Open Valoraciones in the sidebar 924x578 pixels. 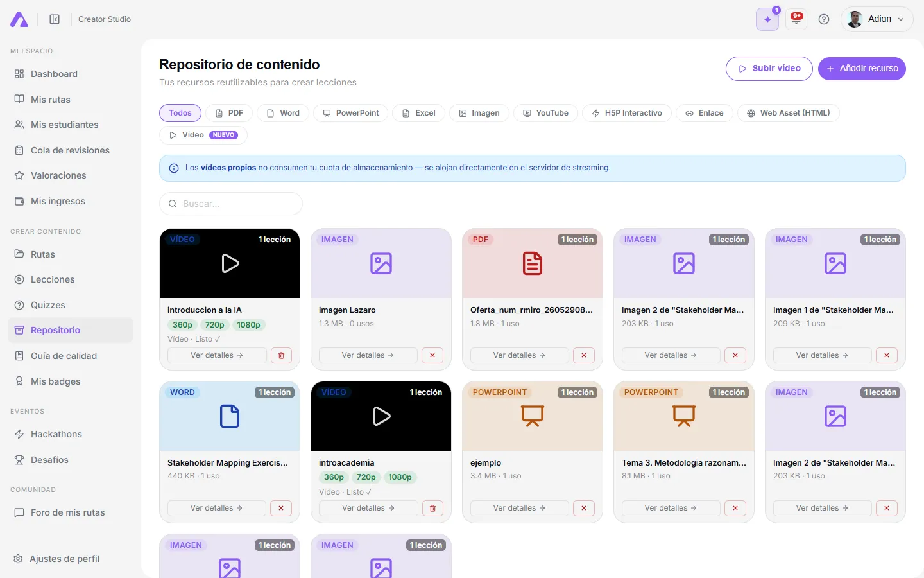tap(71, 175)
